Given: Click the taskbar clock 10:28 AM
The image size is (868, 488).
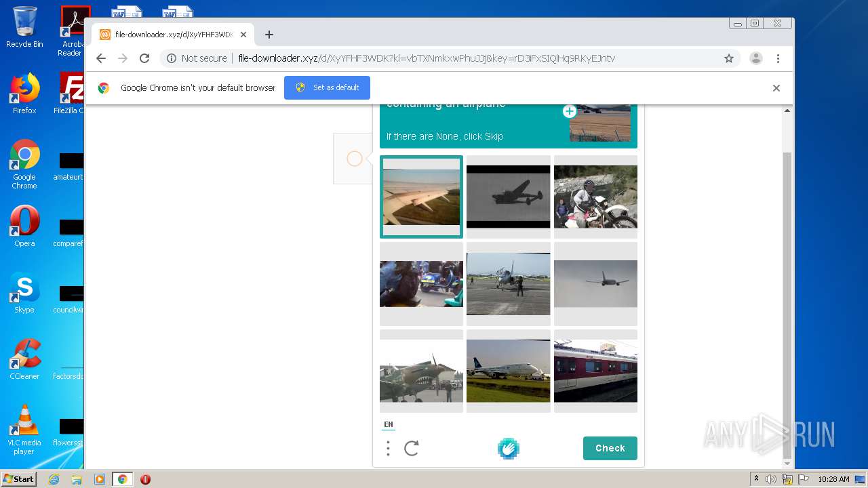Looking at the screenshot, I should pos(833,479).
